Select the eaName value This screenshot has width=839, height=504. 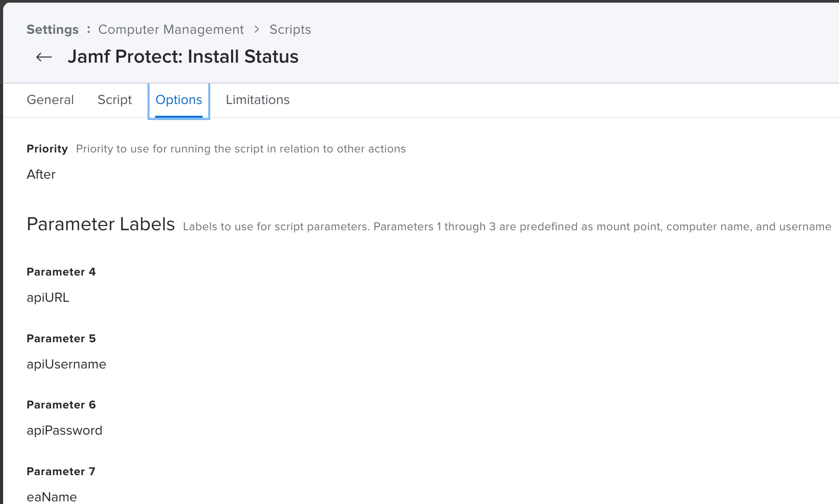52,497
